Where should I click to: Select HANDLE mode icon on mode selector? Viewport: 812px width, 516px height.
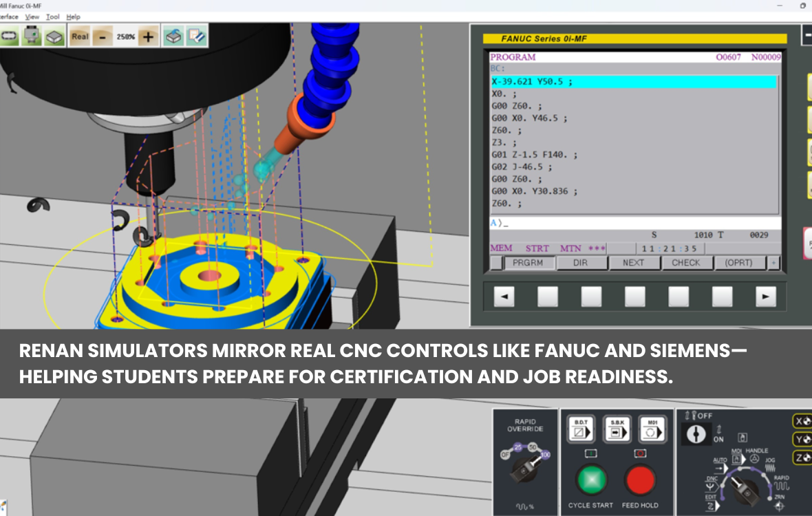click(755, 459)
